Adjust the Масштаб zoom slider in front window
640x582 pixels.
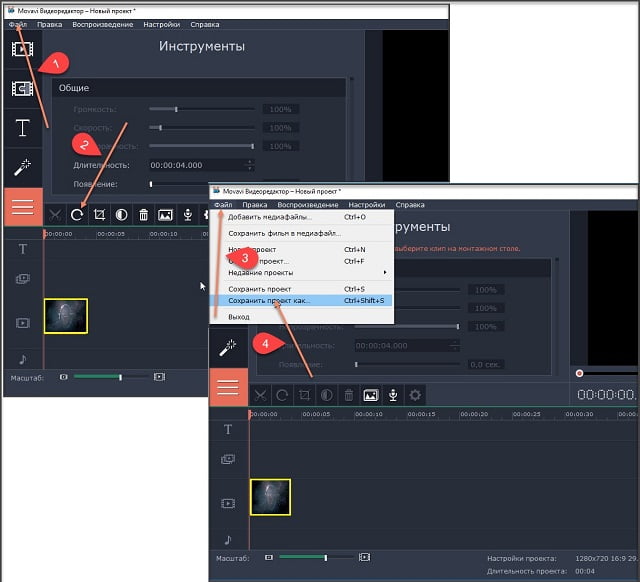click(x=316, y=558)
